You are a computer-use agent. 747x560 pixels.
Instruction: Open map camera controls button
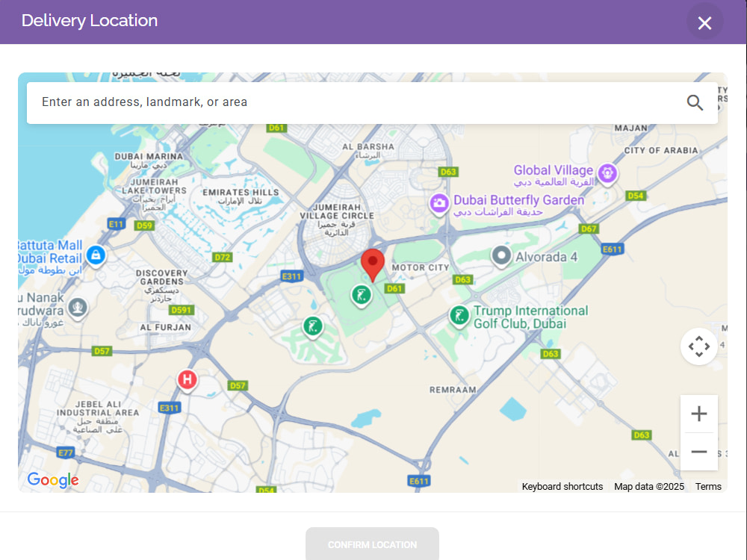click(699, 346)
